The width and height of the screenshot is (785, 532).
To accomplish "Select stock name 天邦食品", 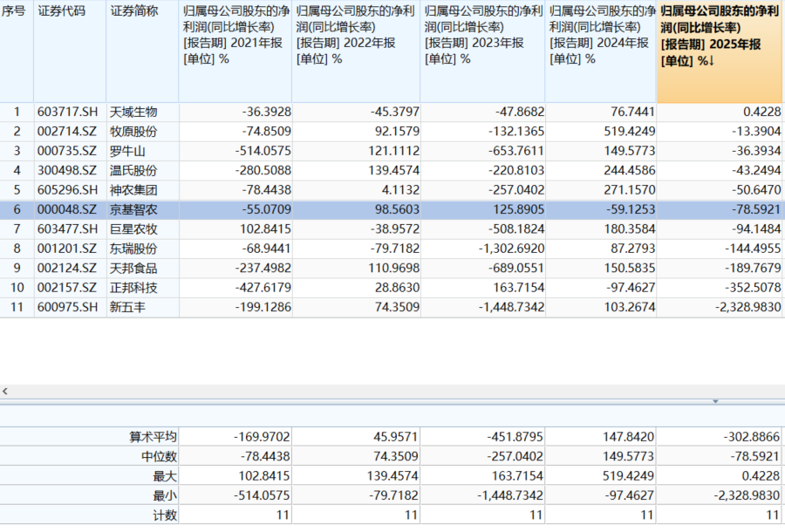I will pyautogui.click(x=133, y=268).
